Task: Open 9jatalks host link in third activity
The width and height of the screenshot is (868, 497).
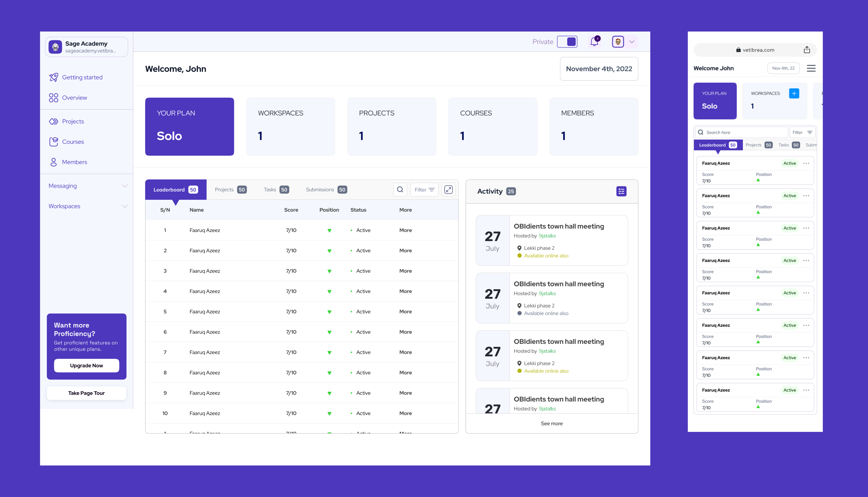Action: 547,351
